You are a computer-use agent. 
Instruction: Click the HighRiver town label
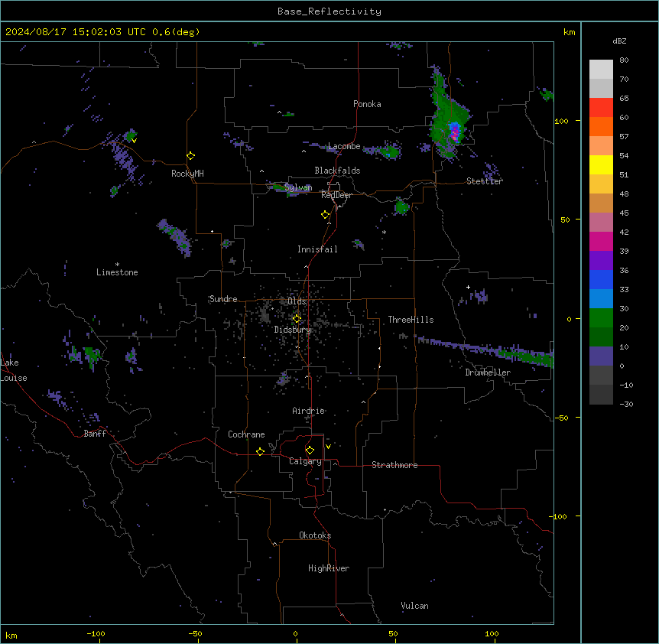[x=329, y=568]
